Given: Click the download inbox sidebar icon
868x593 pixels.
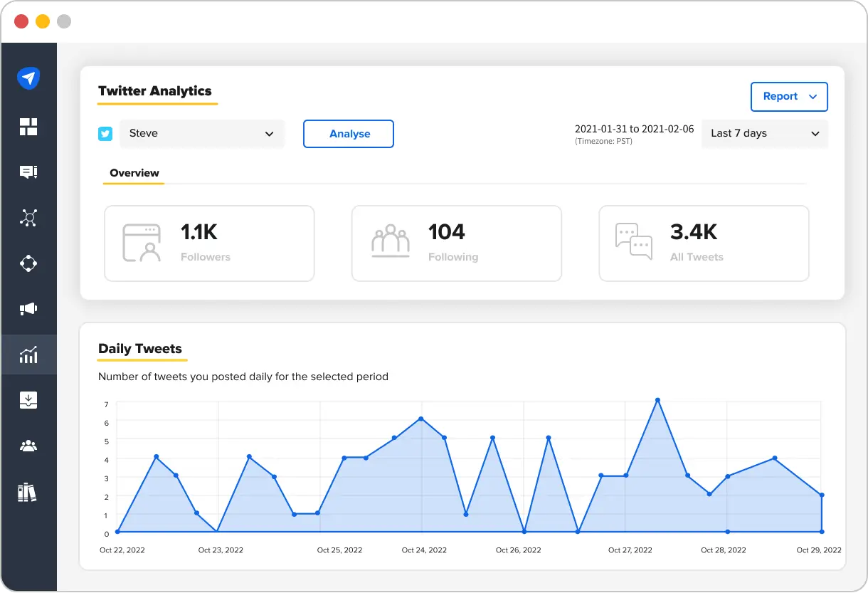Looking at the screenshot, I should click(28, 400).
